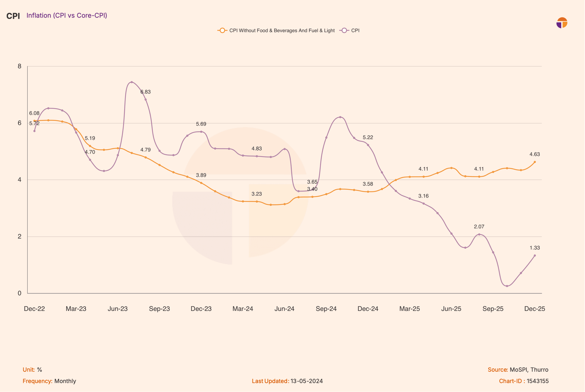Click the orange legend marker for Core CPI
585x392 pixels.
pyautogui.click(x=222, y=30)
